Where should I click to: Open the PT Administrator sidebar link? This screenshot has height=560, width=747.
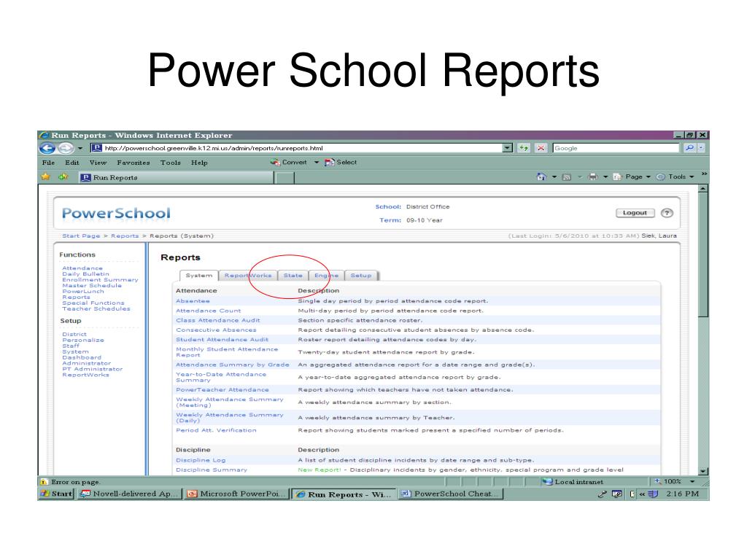coord(93,369)
